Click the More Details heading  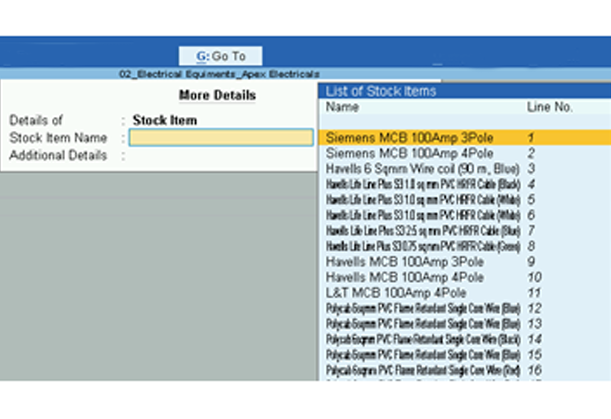coord(217,95)
